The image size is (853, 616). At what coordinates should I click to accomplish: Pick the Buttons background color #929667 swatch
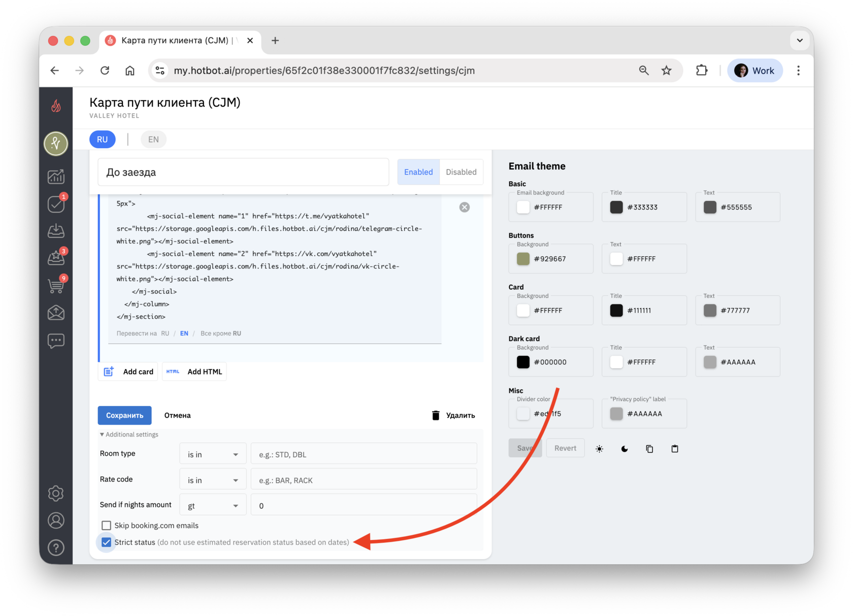click(x=523, y=259)
